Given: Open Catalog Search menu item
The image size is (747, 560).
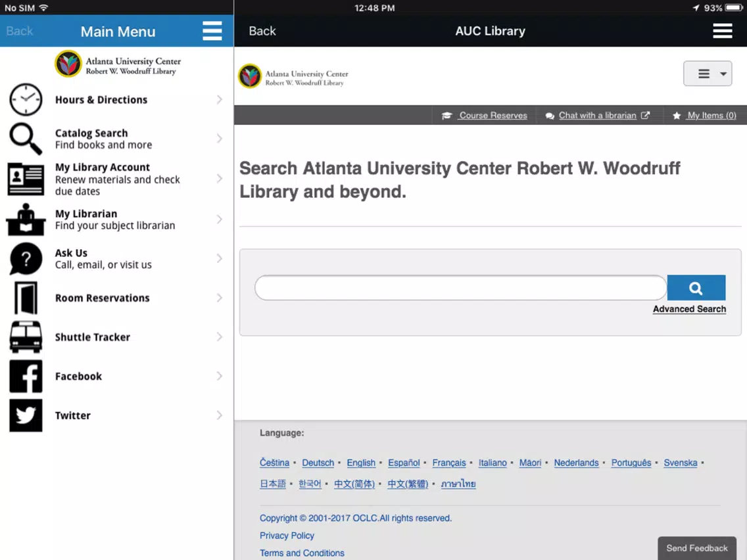Looking at the screenshot, I should pyautogui.click(x=117, y=139).
